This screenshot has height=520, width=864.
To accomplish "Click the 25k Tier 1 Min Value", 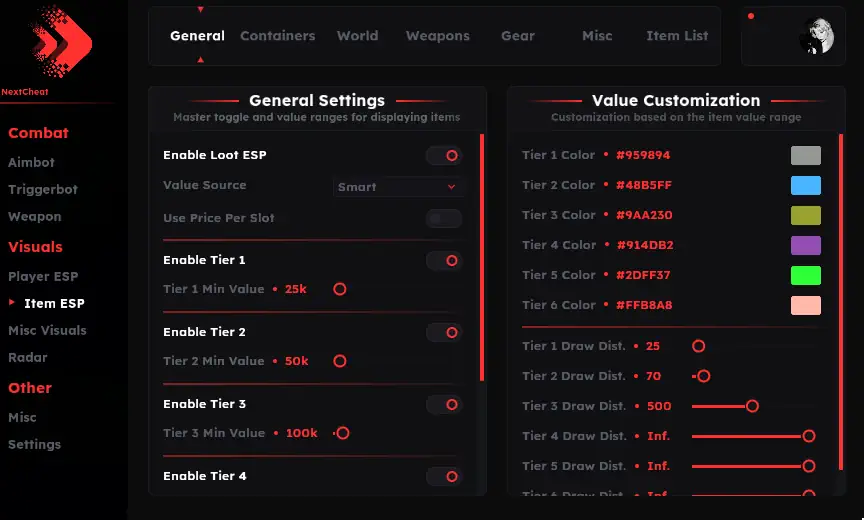I will [295, 289].
